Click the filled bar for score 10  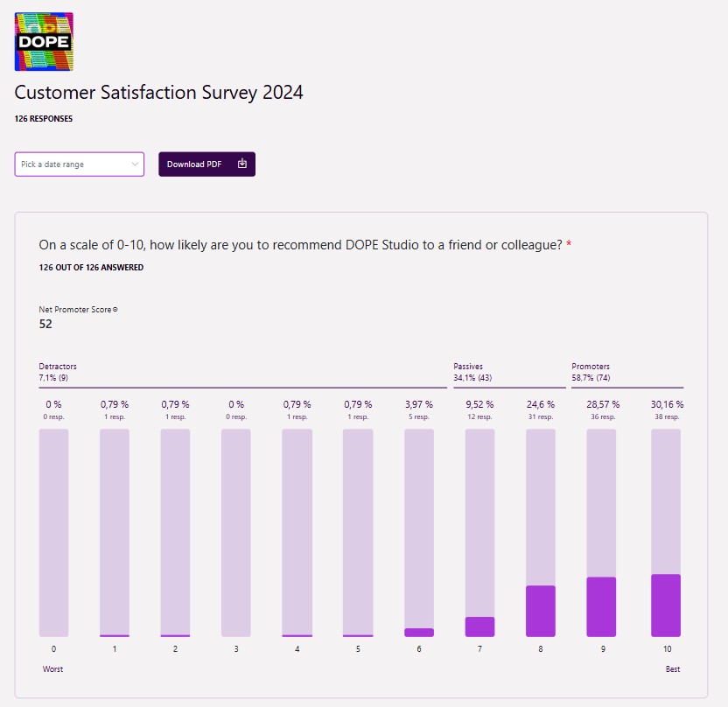pos(666,605)
